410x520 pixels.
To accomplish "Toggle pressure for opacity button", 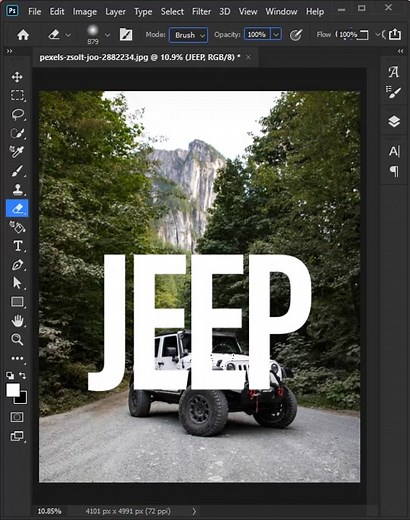I will (296, 35).
